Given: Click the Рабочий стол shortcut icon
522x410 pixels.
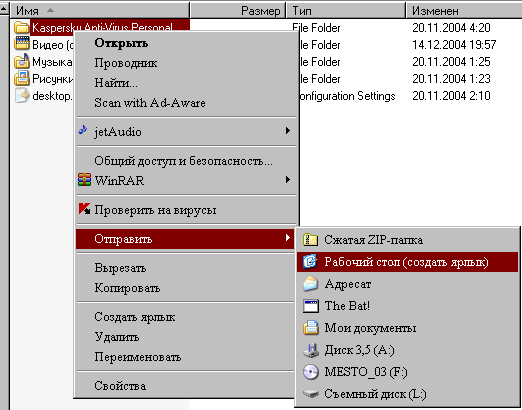Looking at the screenshot, I should click(x=310, y=262).
